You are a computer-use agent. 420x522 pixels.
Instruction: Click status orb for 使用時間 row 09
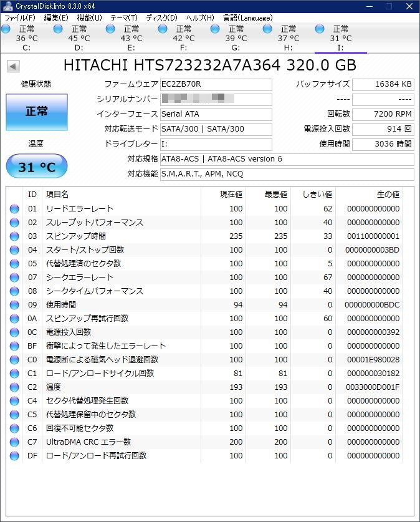click(14, 304)
